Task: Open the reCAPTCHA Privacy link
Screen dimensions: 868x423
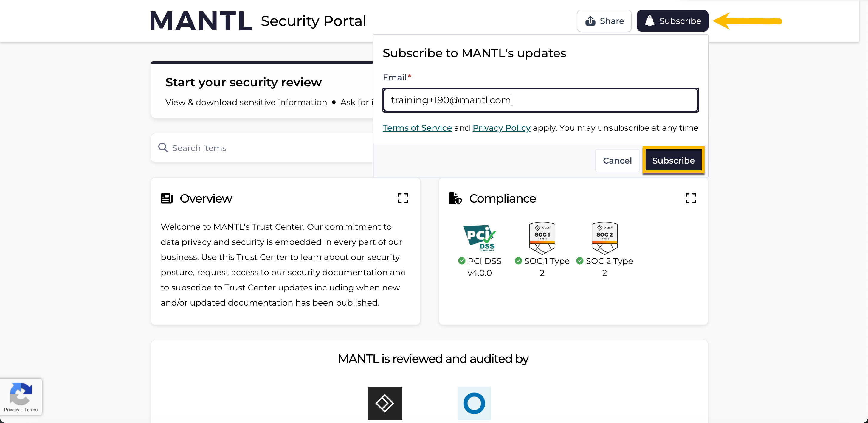Action: point(11,410)
